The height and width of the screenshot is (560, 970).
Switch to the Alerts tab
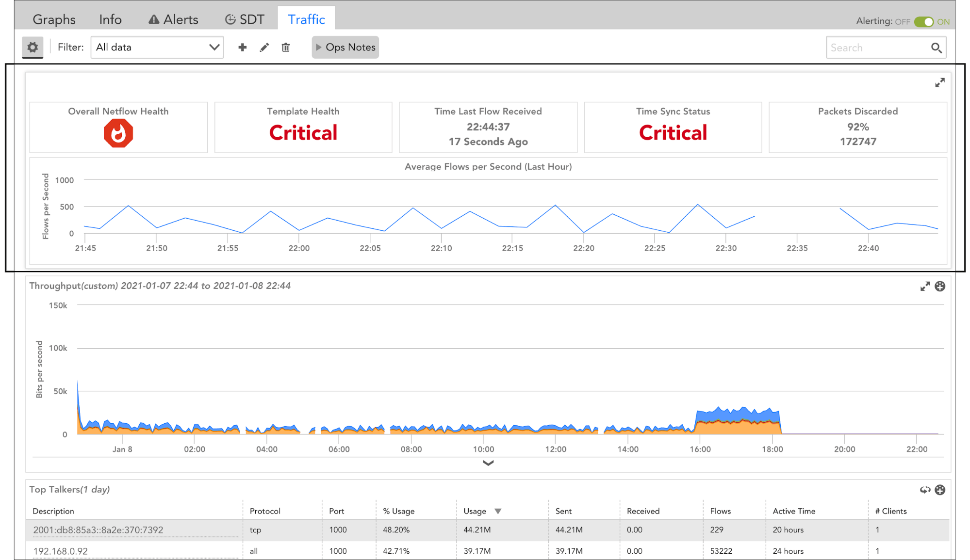(x=173, y=19)
